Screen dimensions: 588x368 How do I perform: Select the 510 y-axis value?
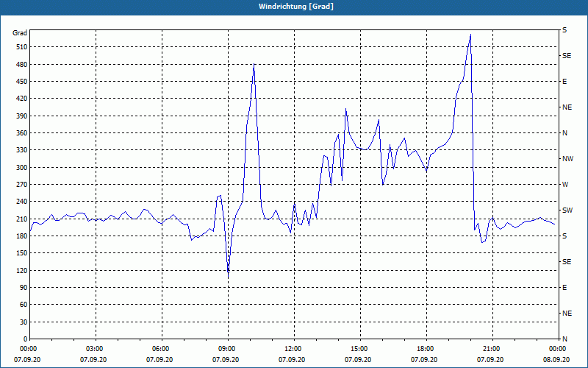coord(22,47)
